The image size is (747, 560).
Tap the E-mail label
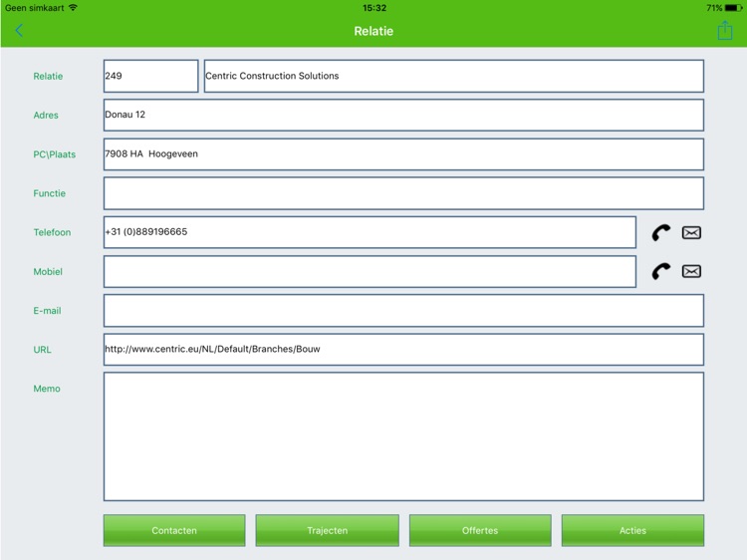pyautogui.click(x=47, y=311)
